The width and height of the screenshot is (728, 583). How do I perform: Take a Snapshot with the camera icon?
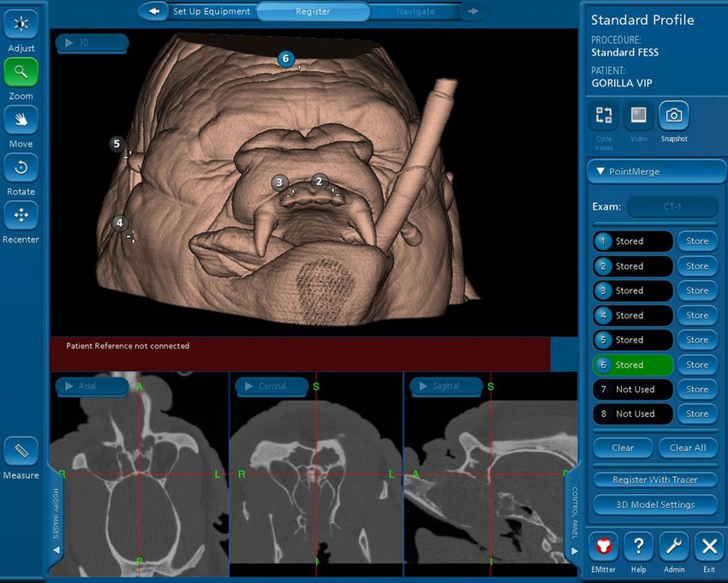click(x=674, y=115)
